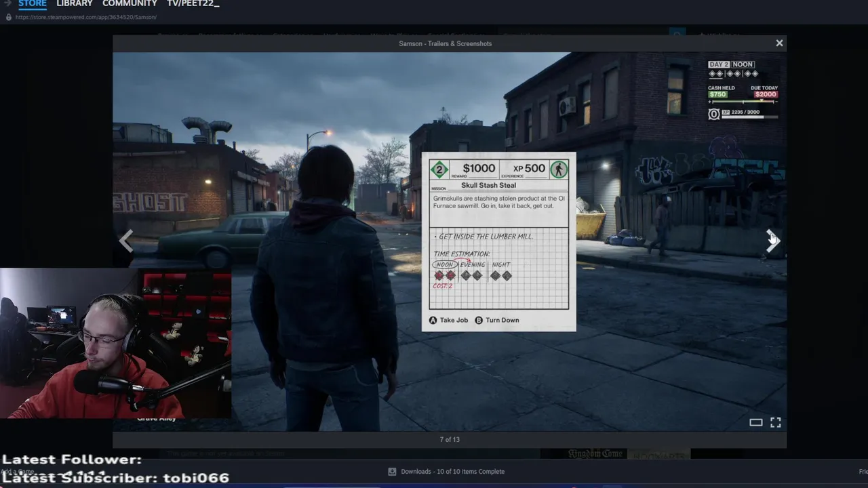Click the store page URL
868x488 pixels.
point(85,17)
